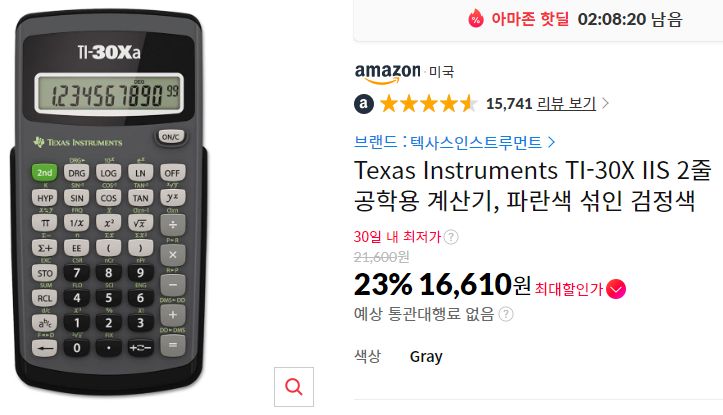Click the star rating icons
723x415 pixels.
428,104
